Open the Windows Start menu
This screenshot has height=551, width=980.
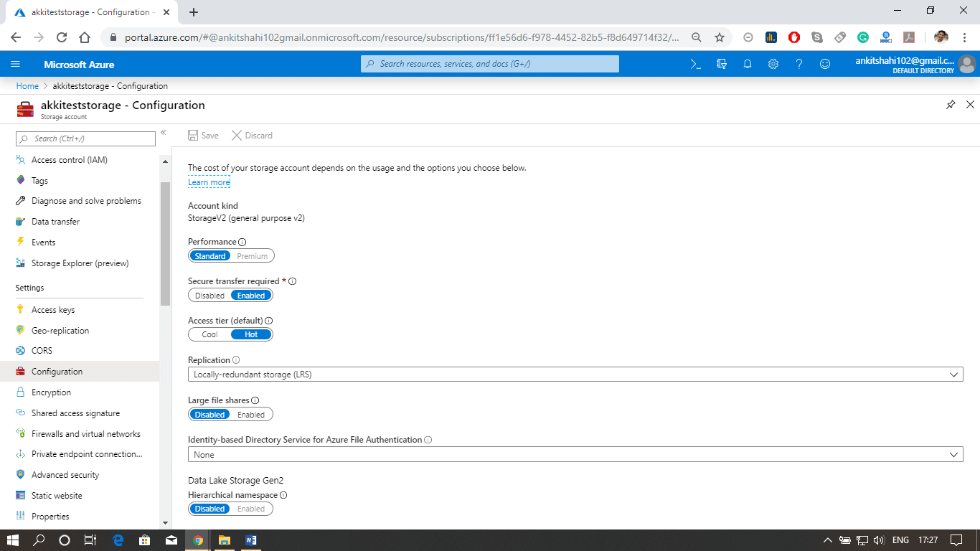point(13,540)
